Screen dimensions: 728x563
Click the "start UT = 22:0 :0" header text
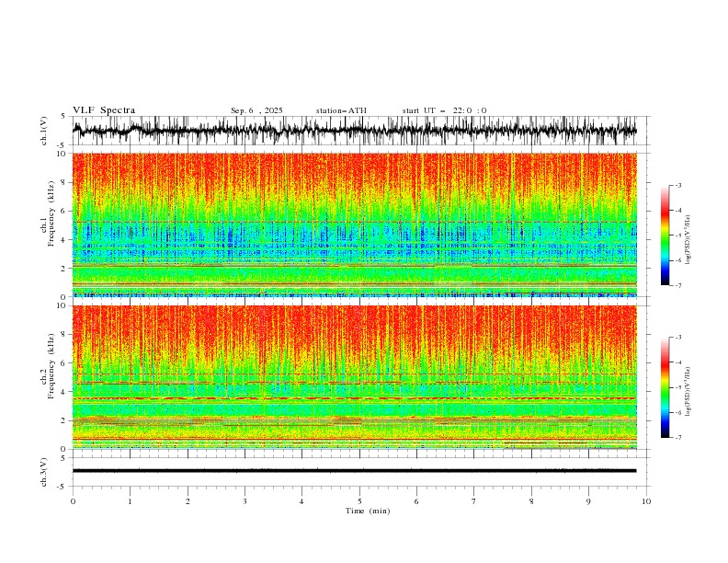[444, 110]
